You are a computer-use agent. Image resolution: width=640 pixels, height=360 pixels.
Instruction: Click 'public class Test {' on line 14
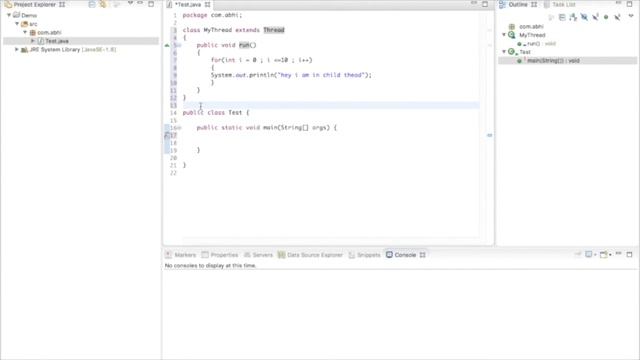point(216,113)
